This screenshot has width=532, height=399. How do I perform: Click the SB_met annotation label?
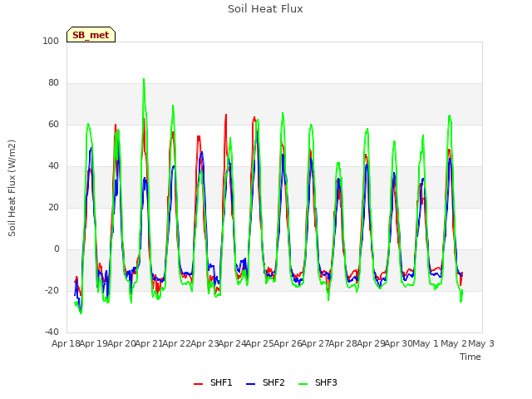coord(91,35)
